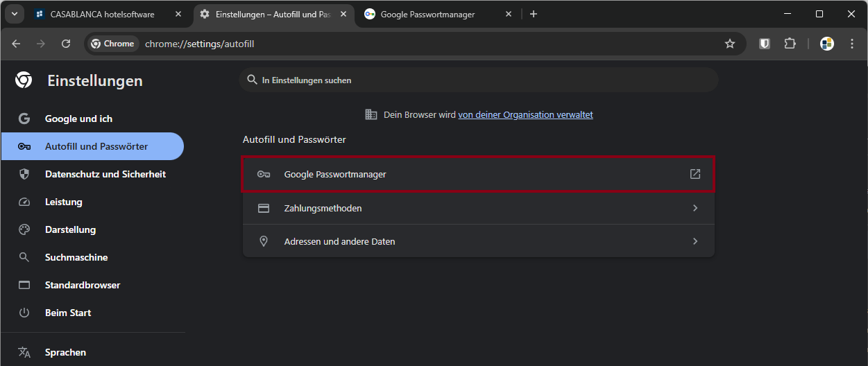Select Datenschutz und Sicherheit in sidebar
Image resolution: width=868 pixels, height=366 pixels.
(105, 174)
